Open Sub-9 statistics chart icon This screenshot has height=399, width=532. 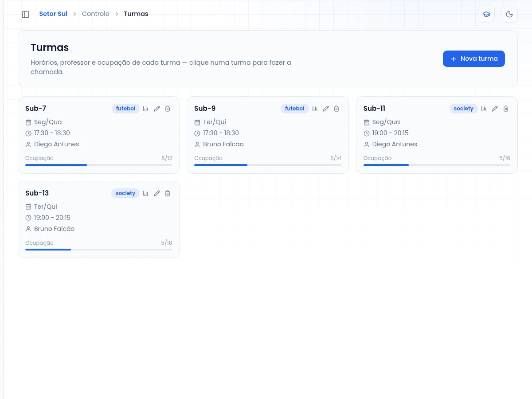coord(315,109)
